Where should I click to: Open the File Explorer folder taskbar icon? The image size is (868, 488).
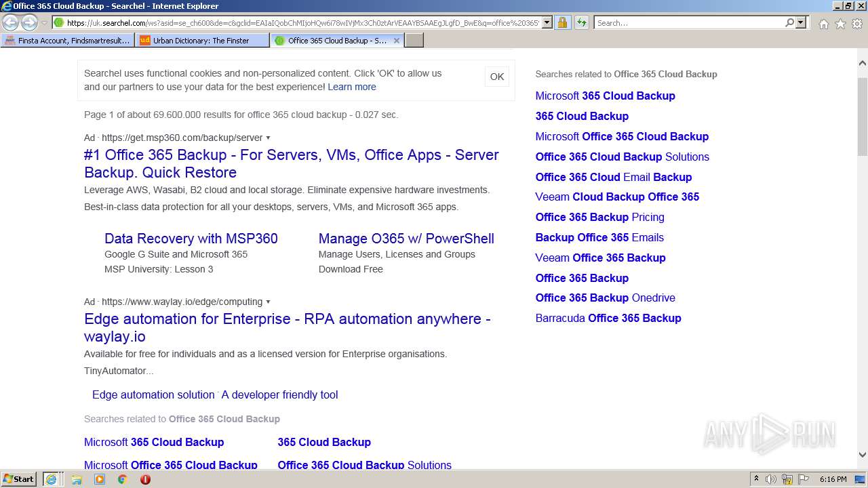pos(77,479)
